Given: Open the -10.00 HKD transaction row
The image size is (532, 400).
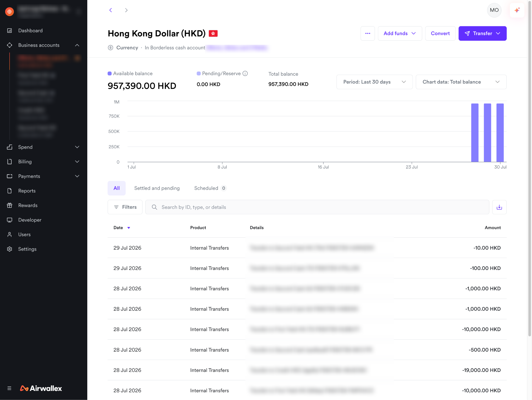Looking at the screenshot, I should click(307, 248).
